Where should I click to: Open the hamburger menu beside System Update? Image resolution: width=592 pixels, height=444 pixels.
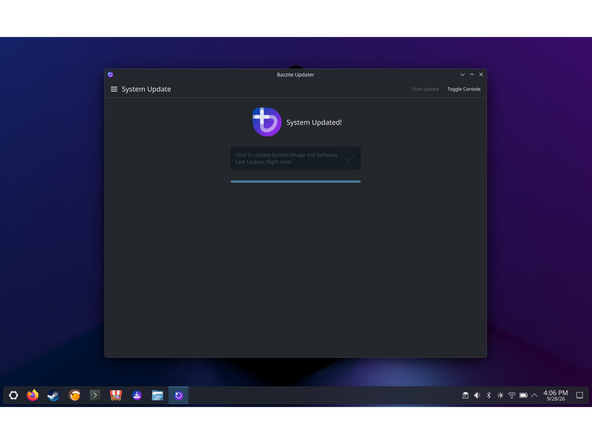click(114, 89)
